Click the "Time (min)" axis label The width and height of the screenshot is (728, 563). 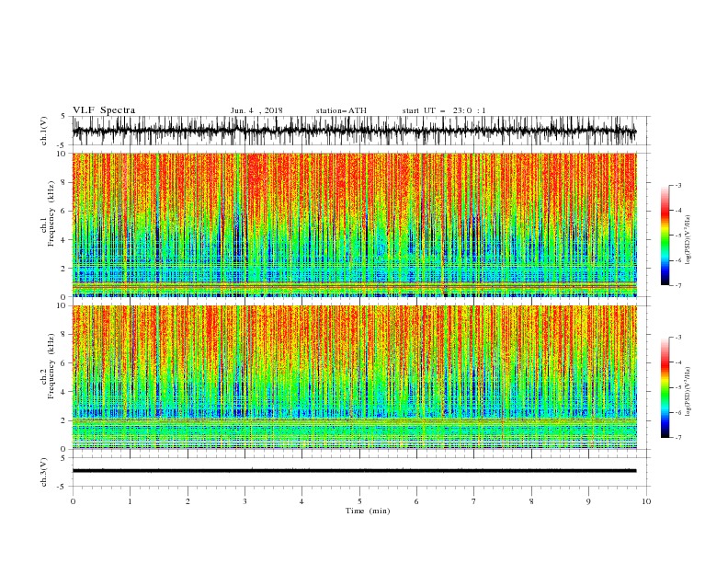[x=368, y=511]
